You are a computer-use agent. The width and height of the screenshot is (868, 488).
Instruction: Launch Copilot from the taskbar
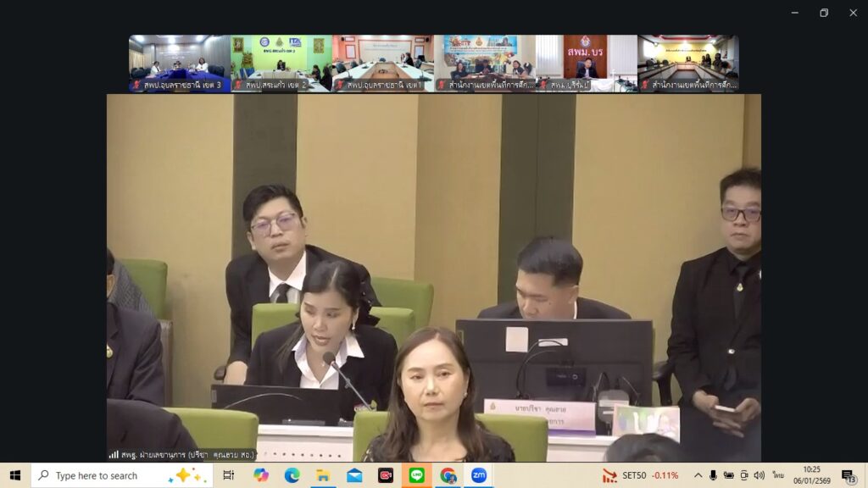point(261,475)
